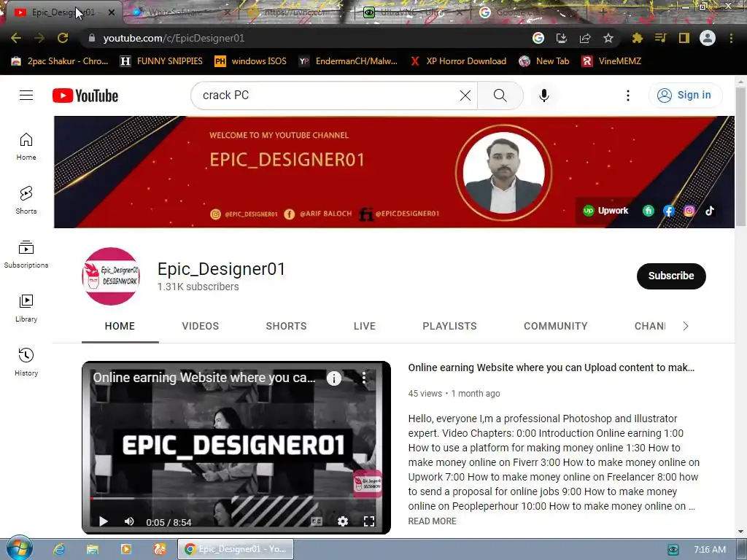Image resolution: width=747 pixels, height=560 pixels.
Task: Select the HOME channel tab
Action: (x=120, y=326)
